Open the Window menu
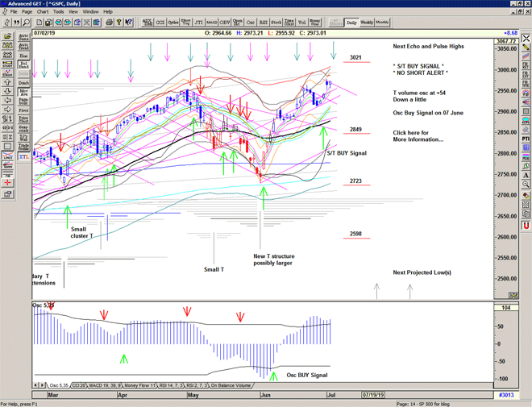Viewport: 532px width, 407px height. tap(90, 12)
